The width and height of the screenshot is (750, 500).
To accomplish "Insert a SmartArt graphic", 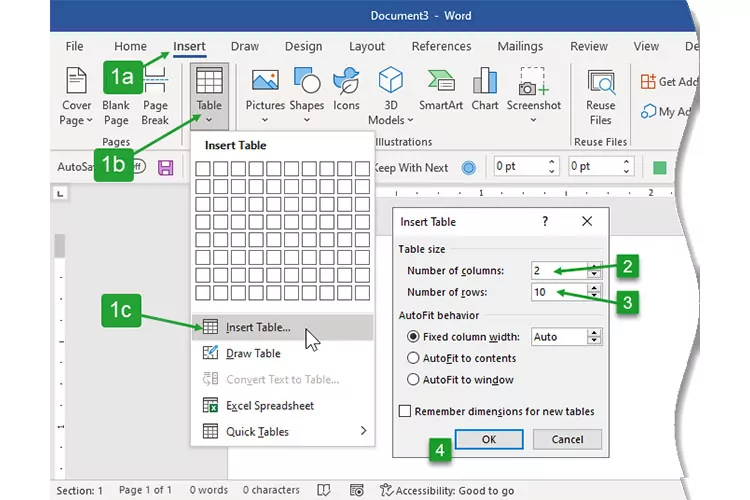I will coord(441,89).
